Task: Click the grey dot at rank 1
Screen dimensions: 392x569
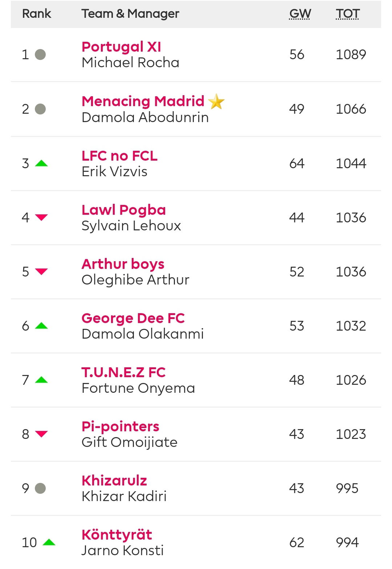Action: coord(40,55)
